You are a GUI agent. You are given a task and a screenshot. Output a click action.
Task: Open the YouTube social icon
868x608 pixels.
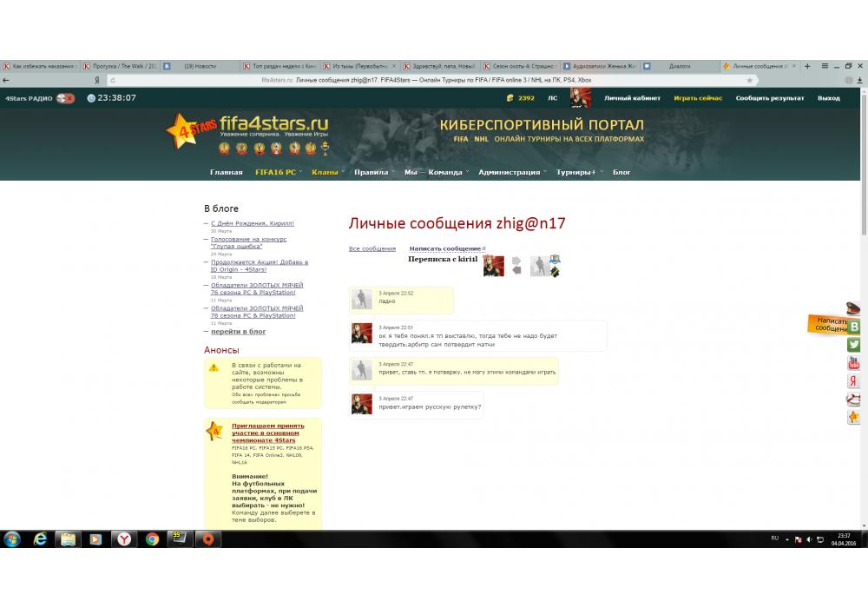tap(853, 363)
